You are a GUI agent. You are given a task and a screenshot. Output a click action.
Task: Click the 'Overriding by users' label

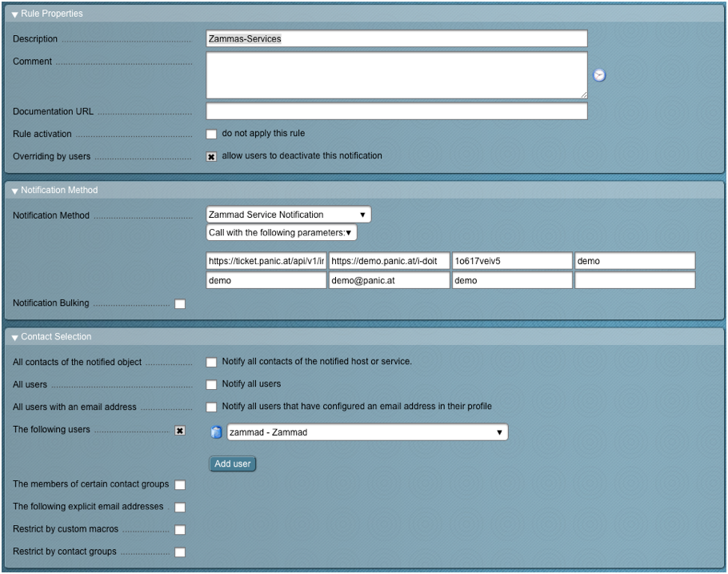[x=51, y=157]
